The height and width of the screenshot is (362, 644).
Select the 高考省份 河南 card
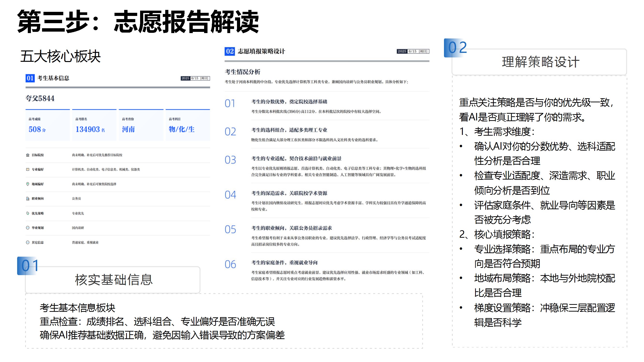point(141,125)
